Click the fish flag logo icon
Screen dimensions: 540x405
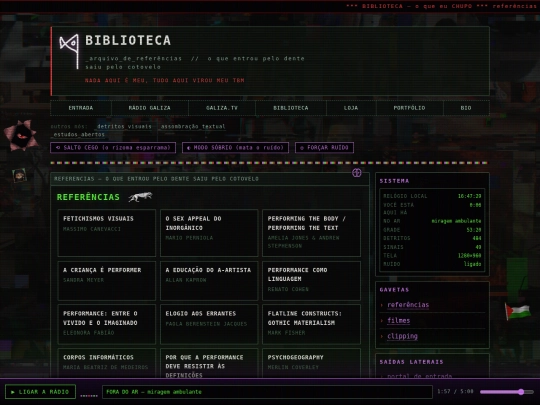(x=69, y=51)
